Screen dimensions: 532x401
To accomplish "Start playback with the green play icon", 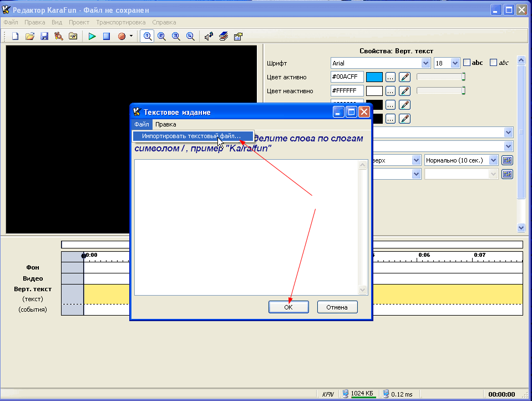I will 92,36.
